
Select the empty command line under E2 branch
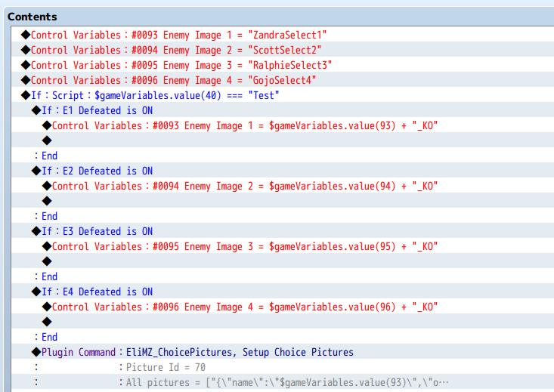tap(283, 202)
